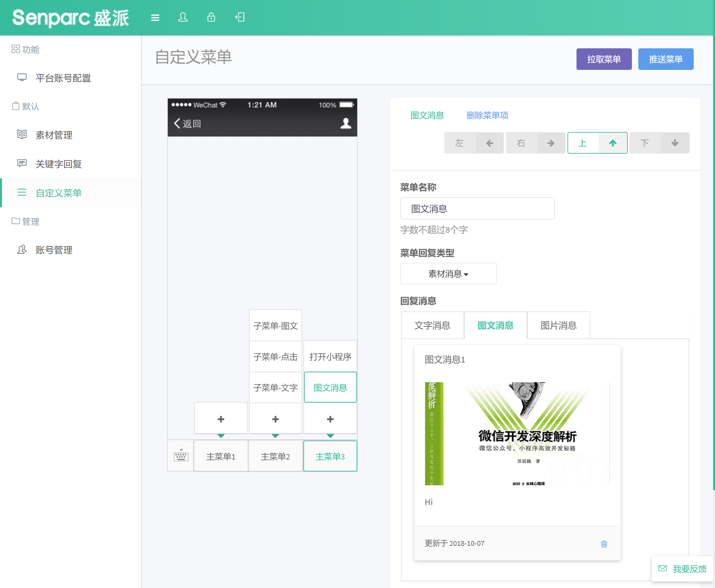Open the 素材消息 reply type dropdown

coord(448,274)
